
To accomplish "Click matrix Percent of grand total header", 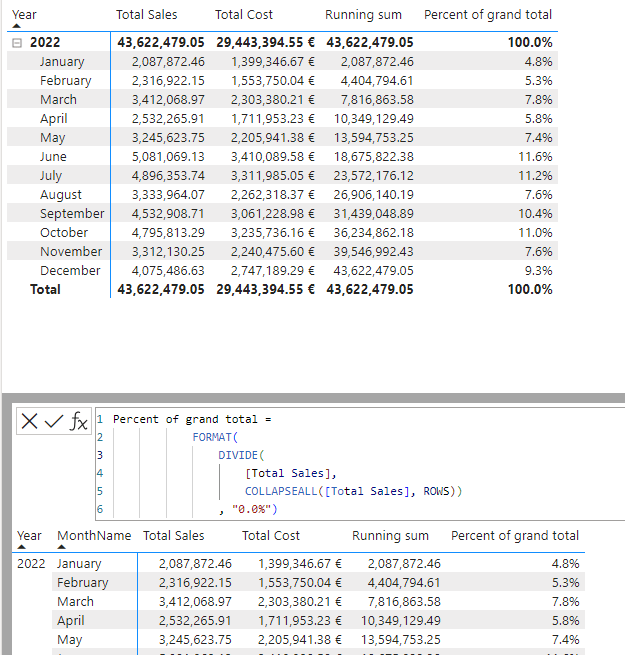I will (x=487, y=15).
